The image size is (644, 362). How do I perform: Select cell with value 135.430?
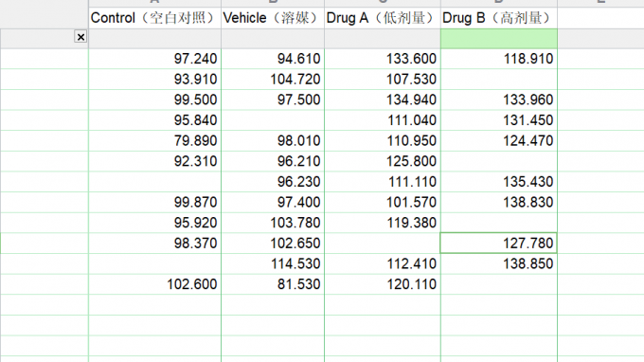(x=499, y=182)
